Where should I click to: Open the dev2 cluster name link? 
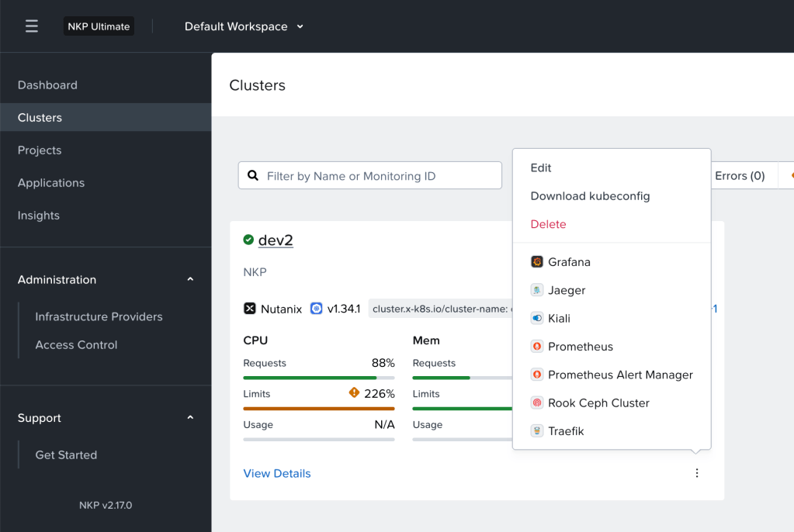click(x=276, y=240)
